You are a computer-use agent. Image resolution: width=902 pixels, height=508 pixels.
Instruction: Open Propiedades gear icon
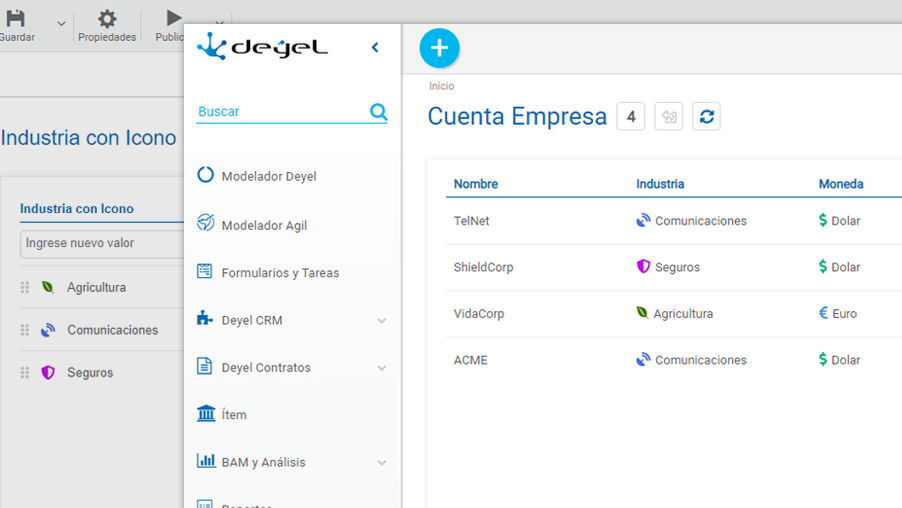tap(106, 19)
